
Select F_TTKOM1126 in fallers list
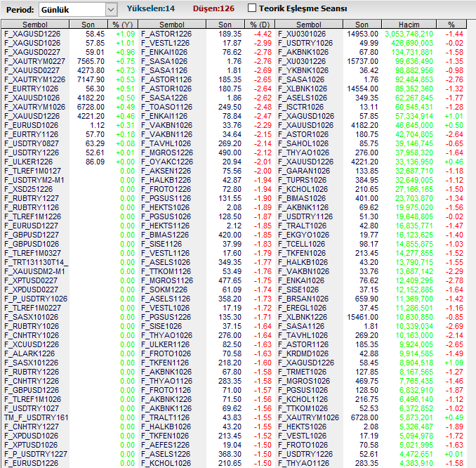(166, 271)
